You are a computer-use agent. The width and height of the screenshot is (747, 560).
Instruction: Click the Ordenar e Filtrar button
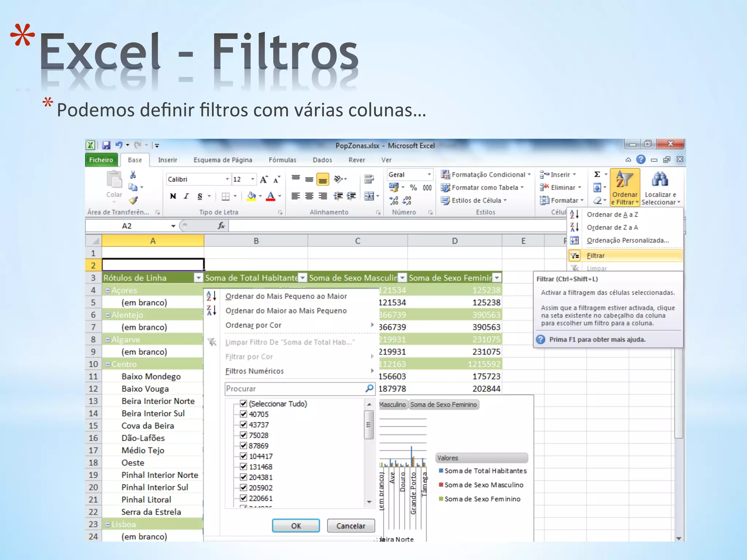click(625, 188)
